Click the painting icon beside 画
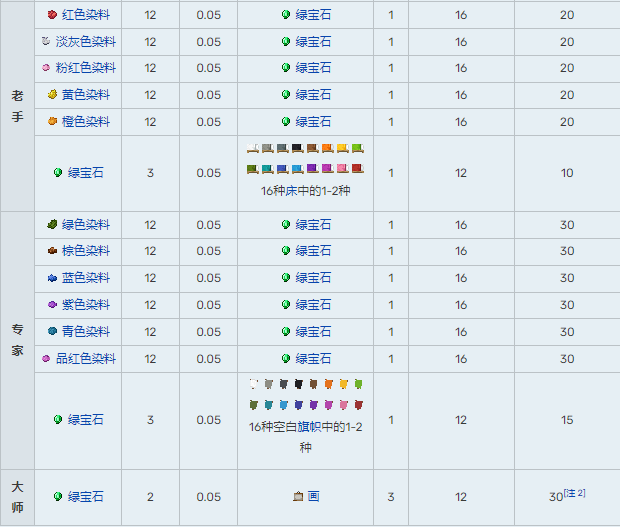This screenshot has width=620, height=527. tap(298, 497)
